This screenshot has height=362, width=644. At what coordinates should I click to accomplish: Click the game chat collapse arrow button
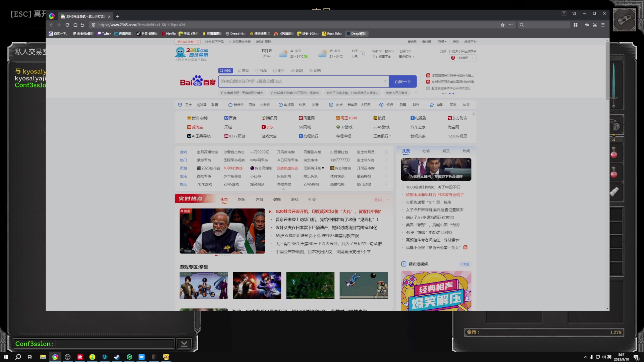pyautogui.click(x=184, y=344)
